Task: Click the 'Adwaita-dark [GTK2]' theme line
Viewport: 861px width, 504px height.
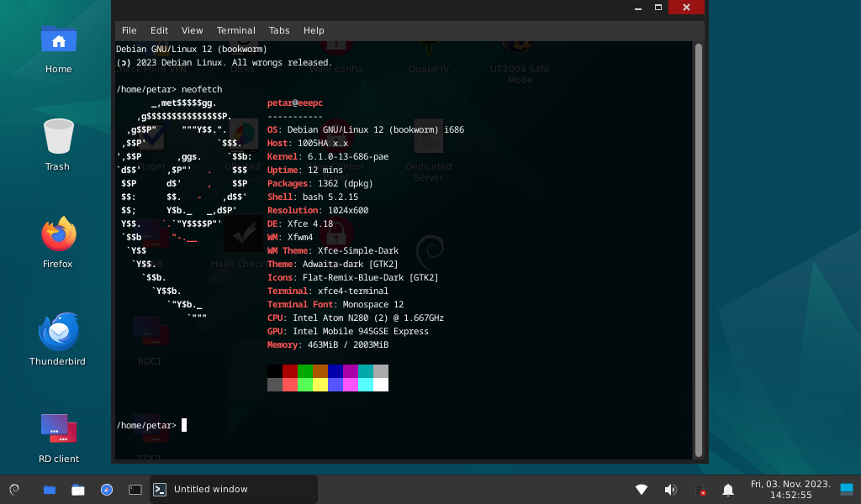Action: pos(332,265)
